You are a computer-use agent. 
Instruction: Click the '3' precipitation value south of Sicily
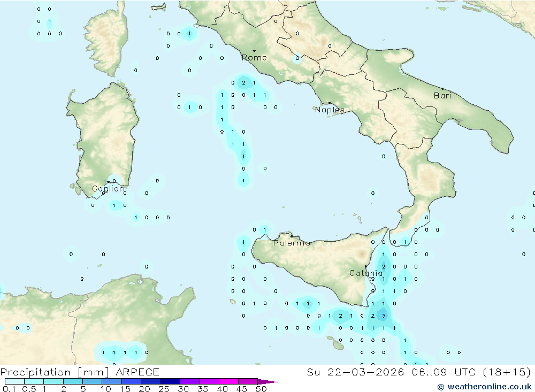click(x=384, y=316)
